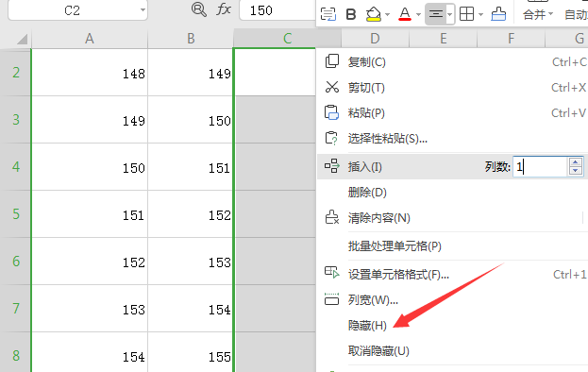Open 选择性粘贴(S)... menu entry
The width and height of the screenshot is (588, 372).
[388, 139]
